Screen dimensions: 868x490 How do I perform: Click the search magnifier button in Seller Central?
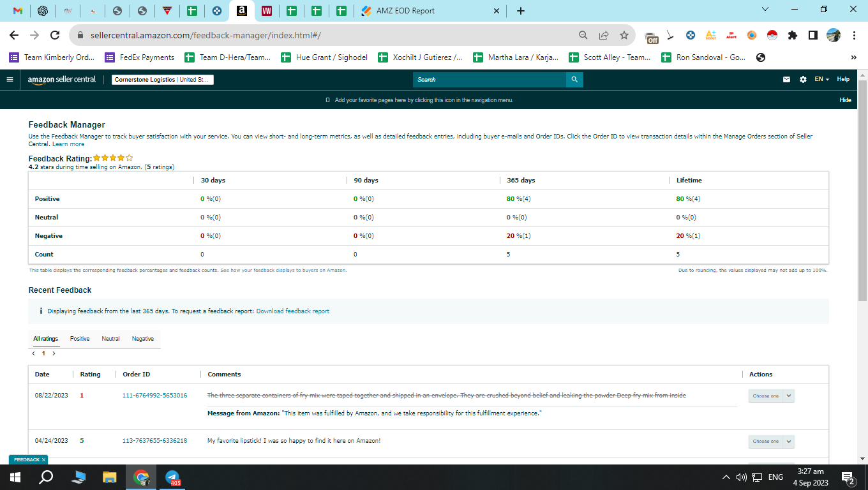[x=574, y=79]
